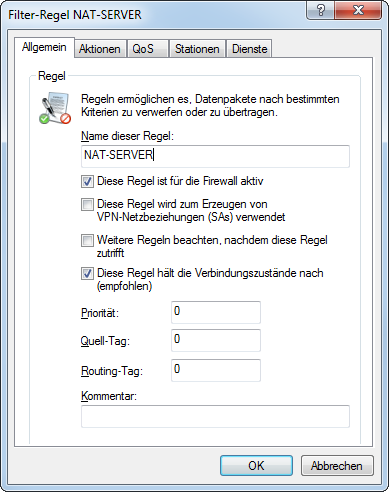Screen dimensions: 389x492
Task: Confirm with the OK button
Action: tap(256, 466)
